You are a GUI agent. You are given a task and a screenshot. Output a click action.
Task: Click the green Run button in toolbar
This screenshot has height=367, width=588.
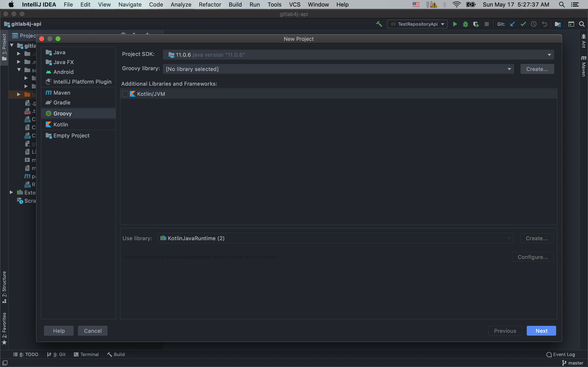(455, 24)
